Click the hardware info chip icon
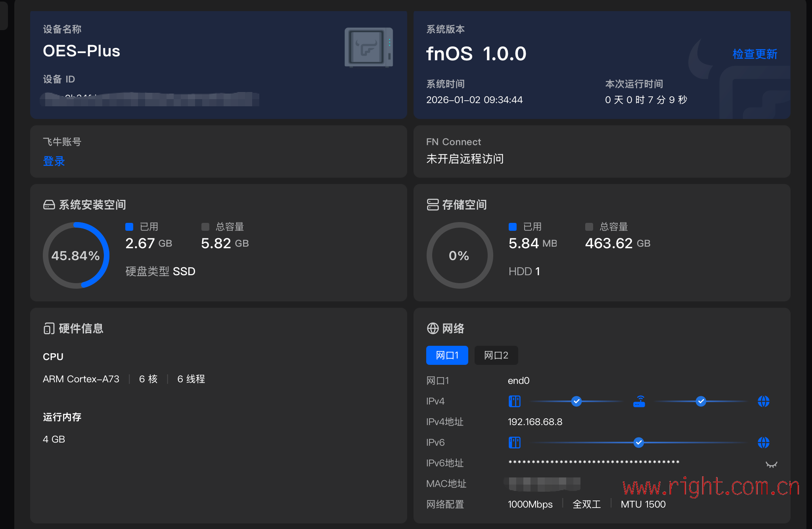This screenshot has height=529, width=812. pos(49,328)
